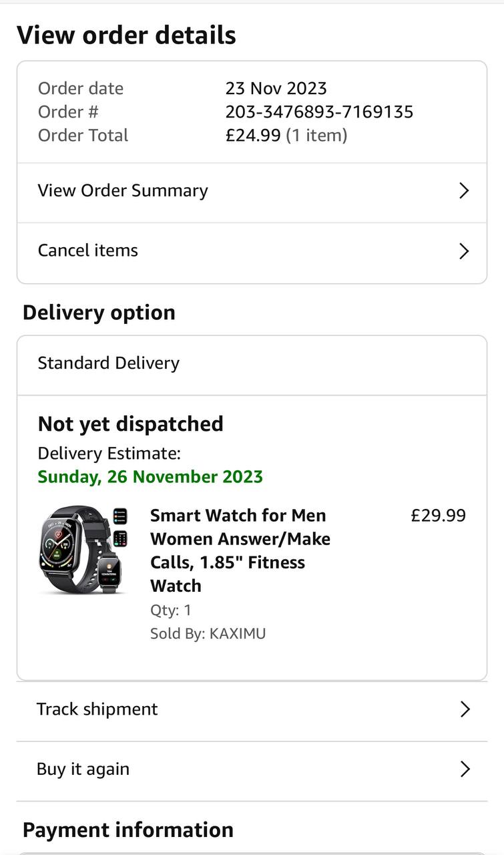Screen dimensions: 504x855
Task: Tap the green Sunday, 26 November 2023 date
Action: pos(150,477)
